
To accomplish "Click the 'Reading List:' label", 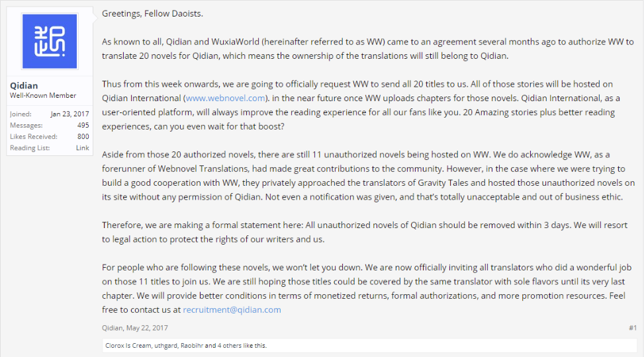I will tap(30, 148).
